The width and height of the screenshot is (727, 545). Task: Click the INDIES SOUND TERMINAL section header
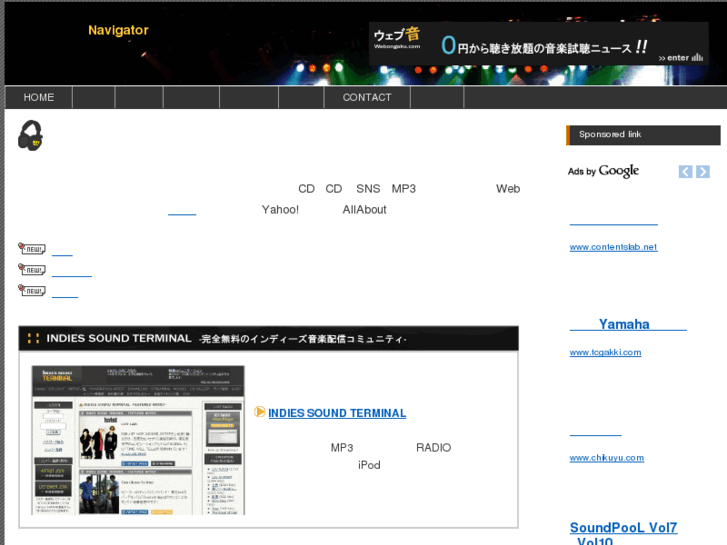[268, 339]
